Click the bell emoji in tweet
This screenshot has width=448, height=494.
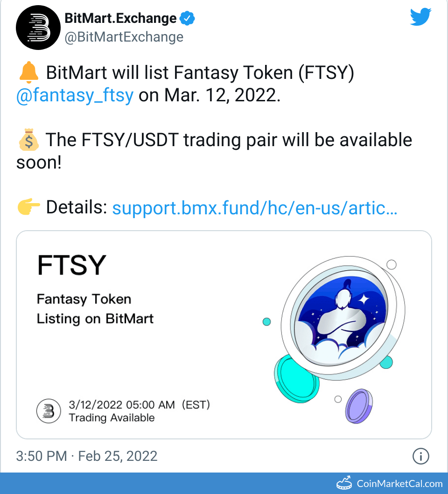pyautogui.click(x=28, y=73)
